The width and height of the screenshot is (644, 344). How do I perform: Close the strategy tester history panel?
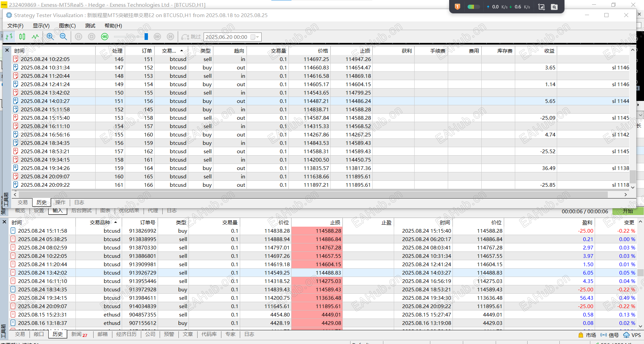[7, 50]
